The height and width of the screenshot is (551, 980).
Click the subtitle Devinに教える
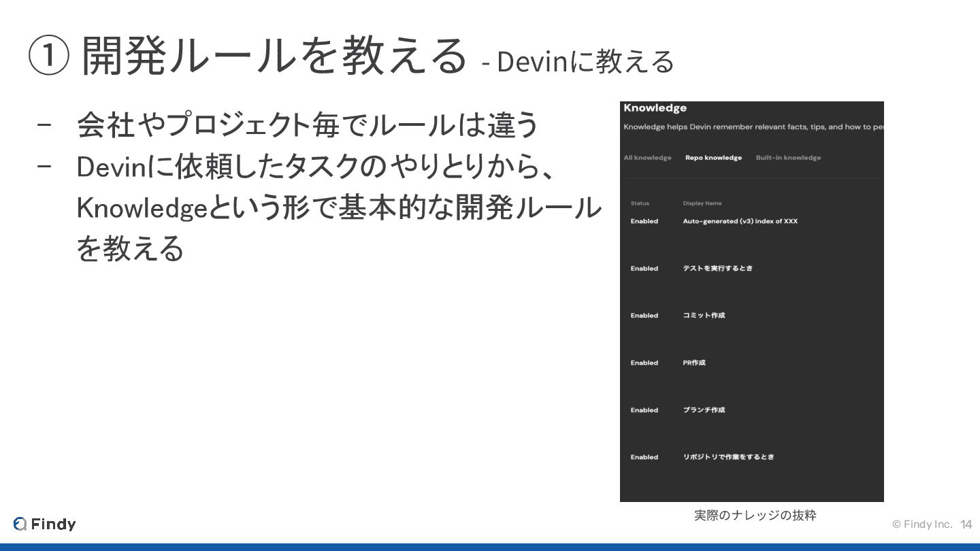click(586, 61)
